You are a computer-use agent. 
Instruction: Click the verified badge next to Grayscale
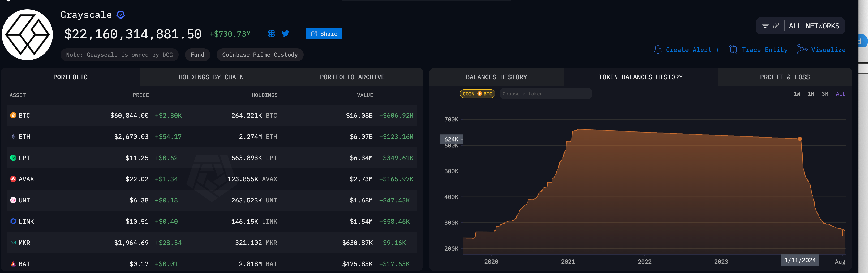click(121, 15)
